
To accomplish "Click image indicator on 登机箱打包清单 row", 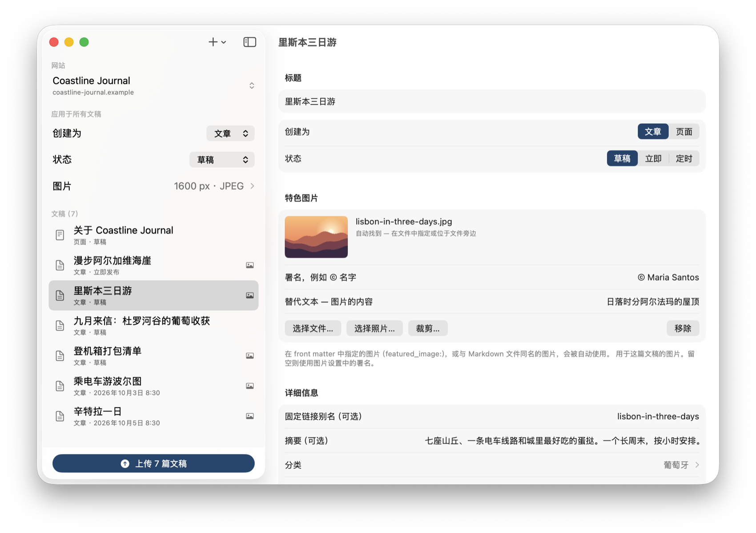I will pos(250,356).
